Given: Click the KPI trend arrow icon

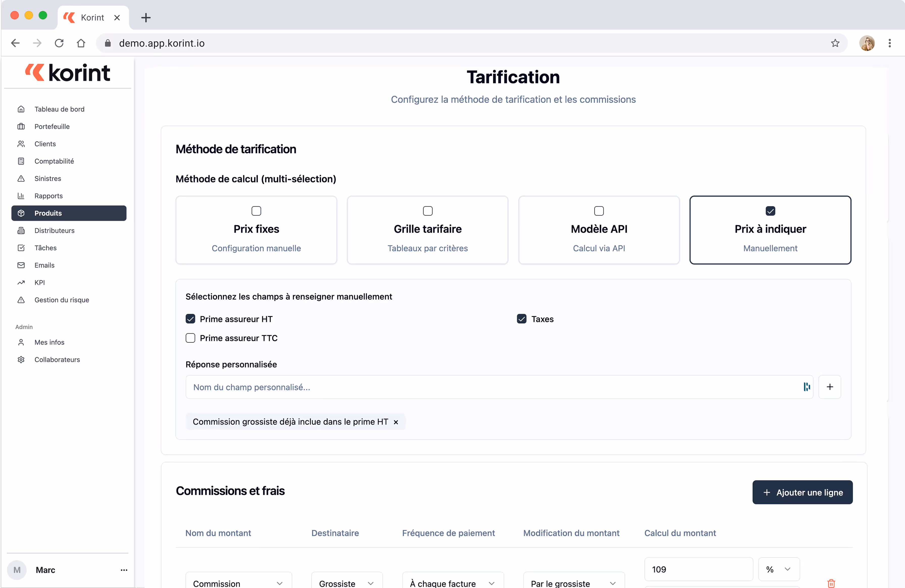Looking at the screenshot, I should tap(21, 283).
